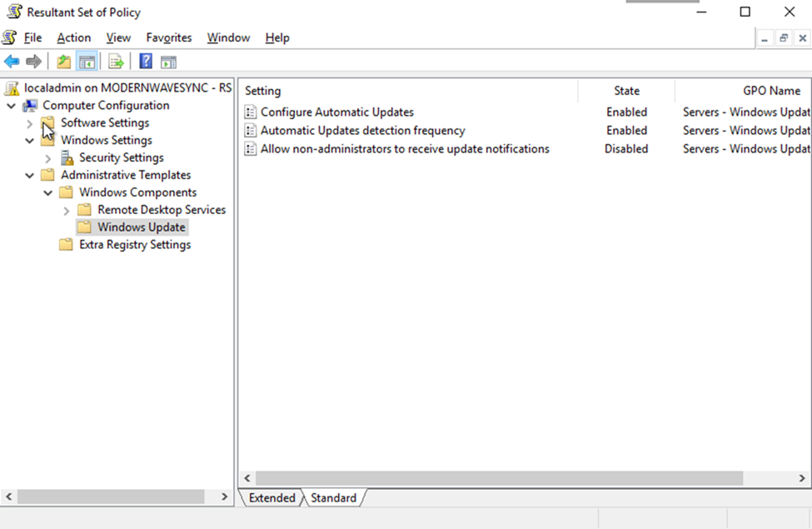Click the Remote Desktop Services folder icon

pos(84,210)
